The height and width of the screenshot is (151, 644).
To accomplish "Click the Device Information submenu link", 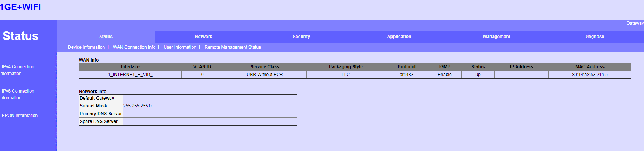I will tap(86, 47).
